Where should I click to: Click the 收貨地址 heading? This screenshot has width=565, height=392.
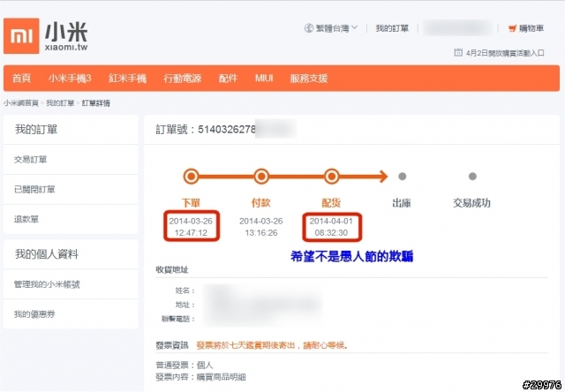[172, 269]
